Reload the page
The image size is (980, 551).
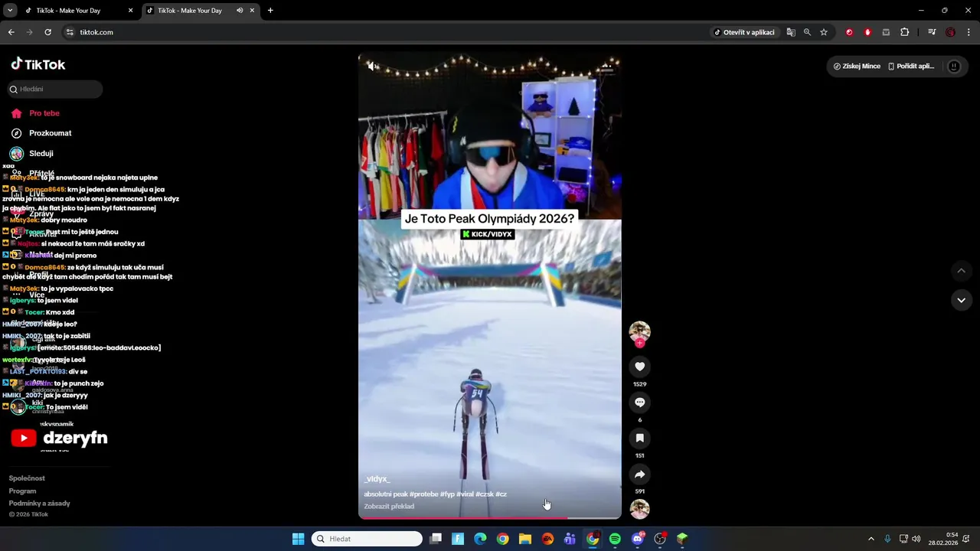pos(47,32)
